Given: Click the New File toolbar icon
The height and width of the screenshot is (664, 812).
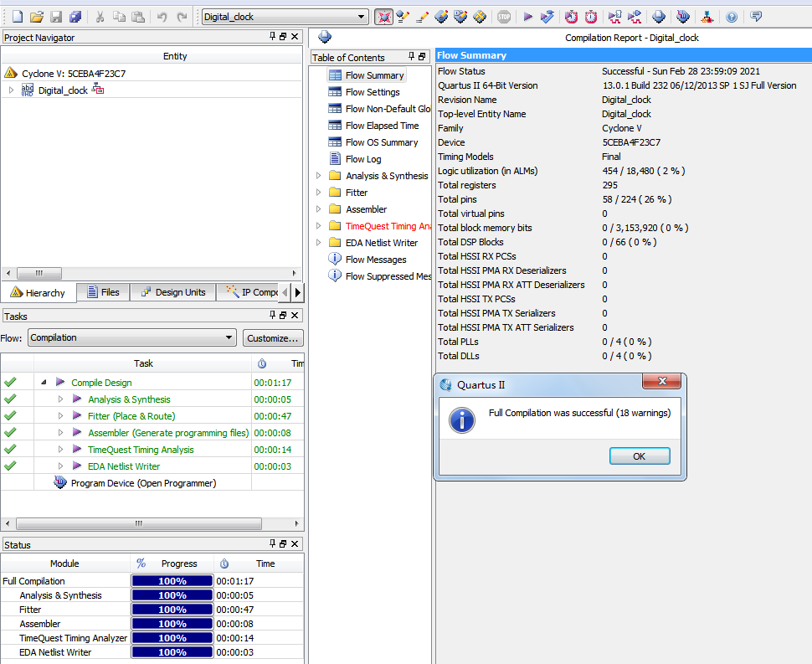Looking at the screenshot, I should point(17,17).
